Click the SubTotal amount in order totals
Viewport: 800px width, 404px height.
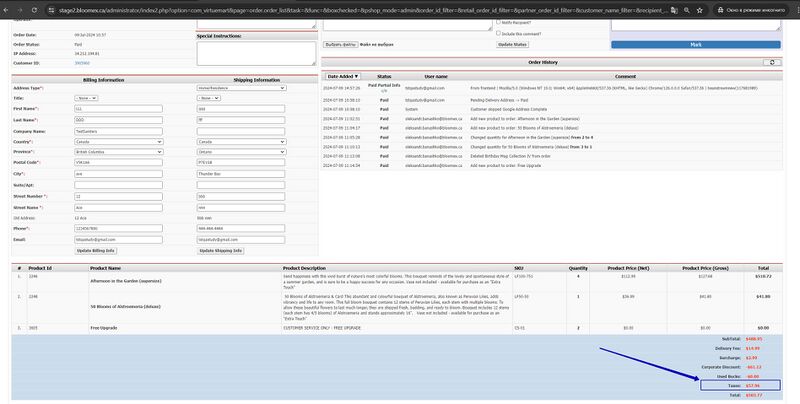point(754,339)
